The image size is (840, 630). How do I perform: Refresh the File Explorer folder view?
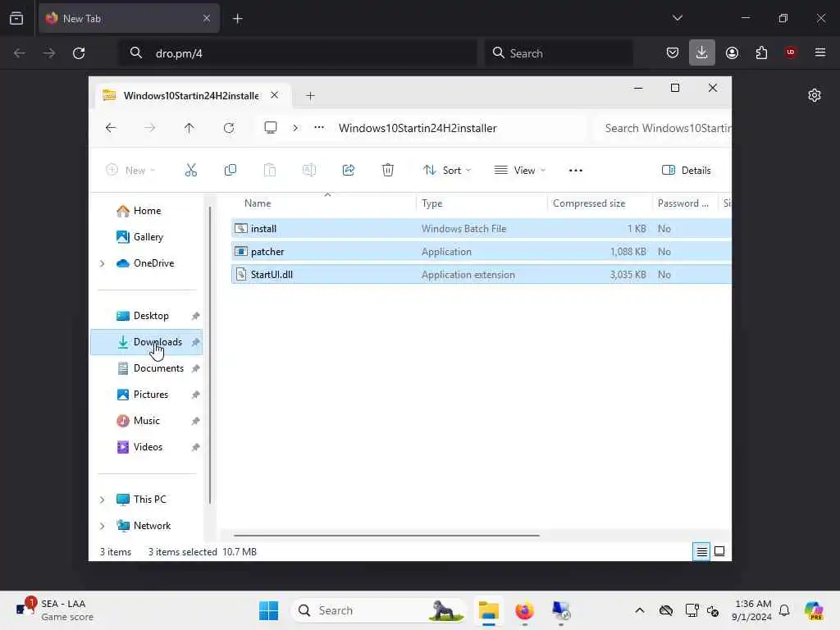click(229, 128)
